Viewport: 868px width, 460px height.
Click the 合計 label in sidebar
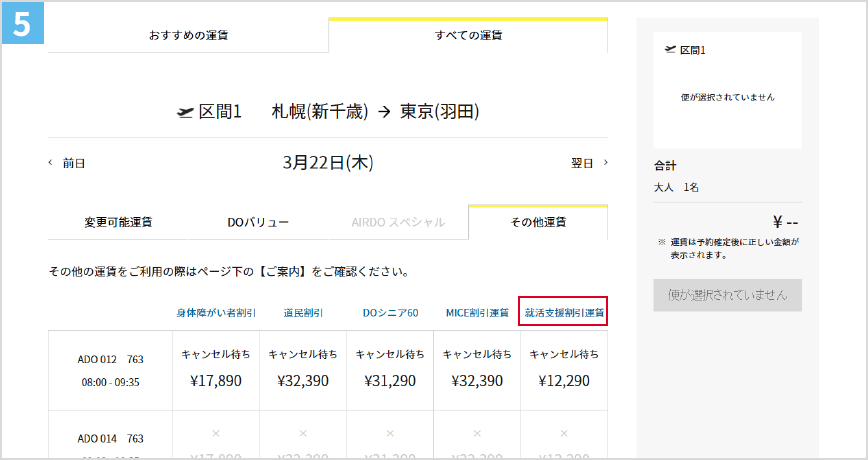click(x=665, y=166)
